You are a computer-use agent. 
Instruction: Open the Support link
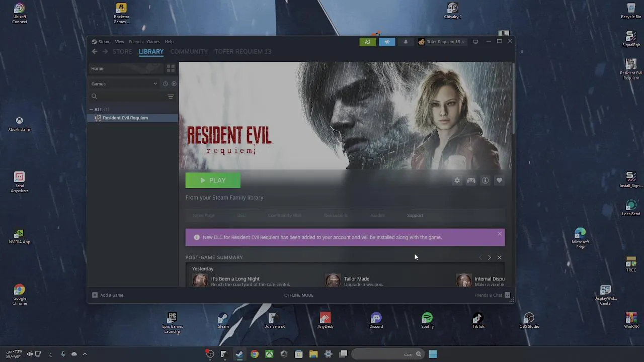(415, 215)
